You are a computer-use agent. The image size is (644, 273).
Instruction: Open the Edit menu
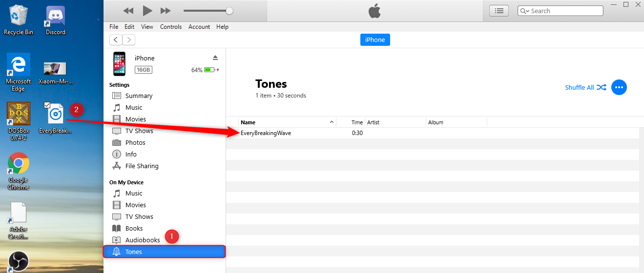(x=129, y=27)
